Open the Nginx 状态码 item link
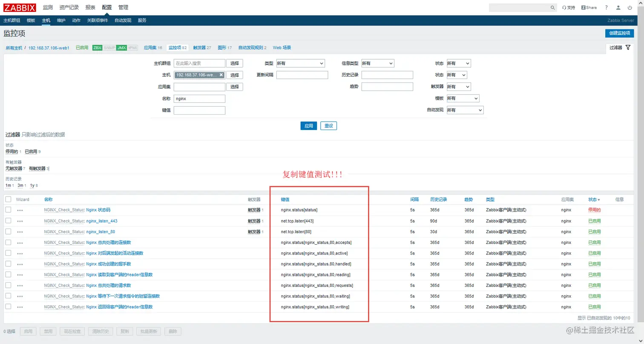The width and height of the screenshot is (644, 344). (98, 210)
